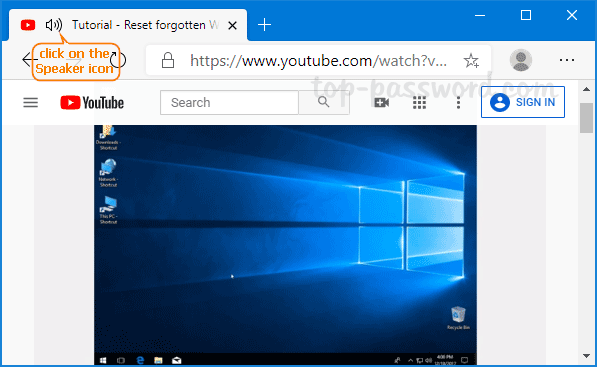Open the create video camera icon
This screenshot has width=597, height=367.
tap(381, 102)
